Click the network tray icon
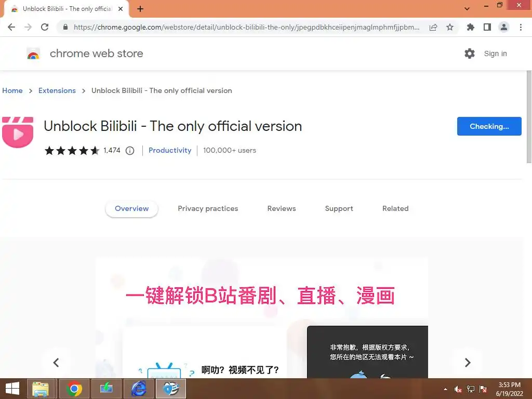The width and height of the screenshot is (532, 399). tap(471, 389)
